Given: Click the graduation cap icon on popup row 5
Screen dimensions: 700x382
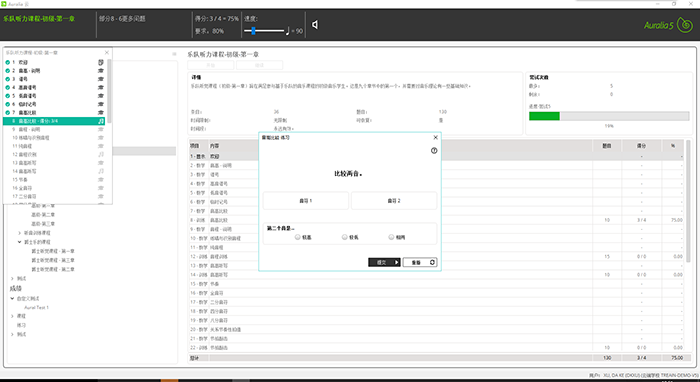Looking at the screenshot, I should click(101, 96).
